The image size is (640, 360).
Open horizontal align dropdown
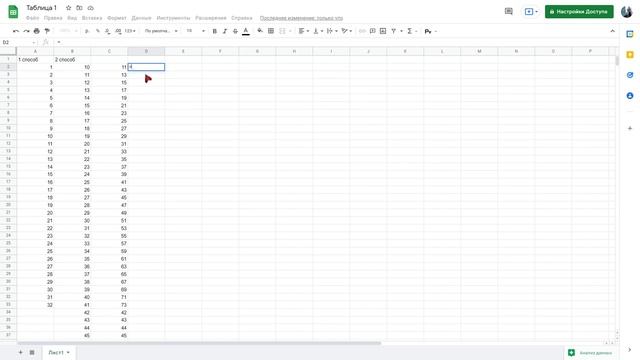tap(304, 31)
